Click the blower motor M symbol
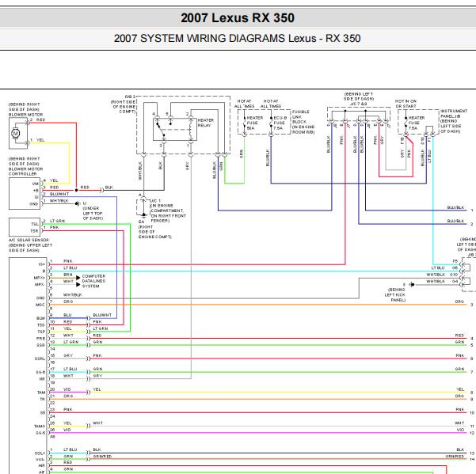Image resolution: width=476 pixels, height=474 pixels. (x=16, y=133)
